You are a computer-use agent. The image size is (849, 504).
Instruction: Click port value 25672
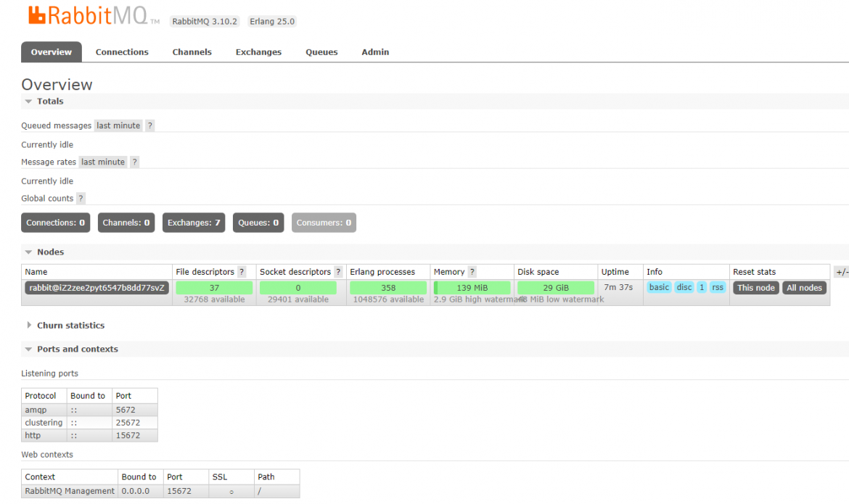pos(128,422)
